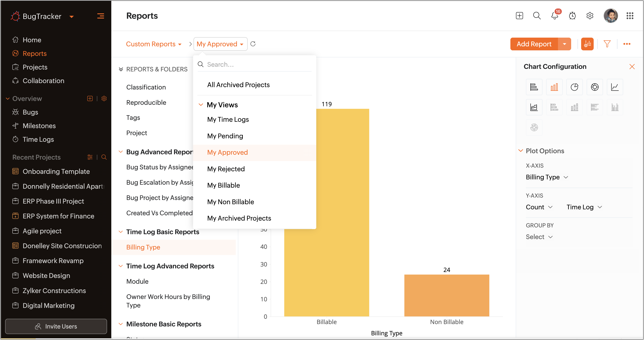Select the line chart type icon

coord(614,87)
